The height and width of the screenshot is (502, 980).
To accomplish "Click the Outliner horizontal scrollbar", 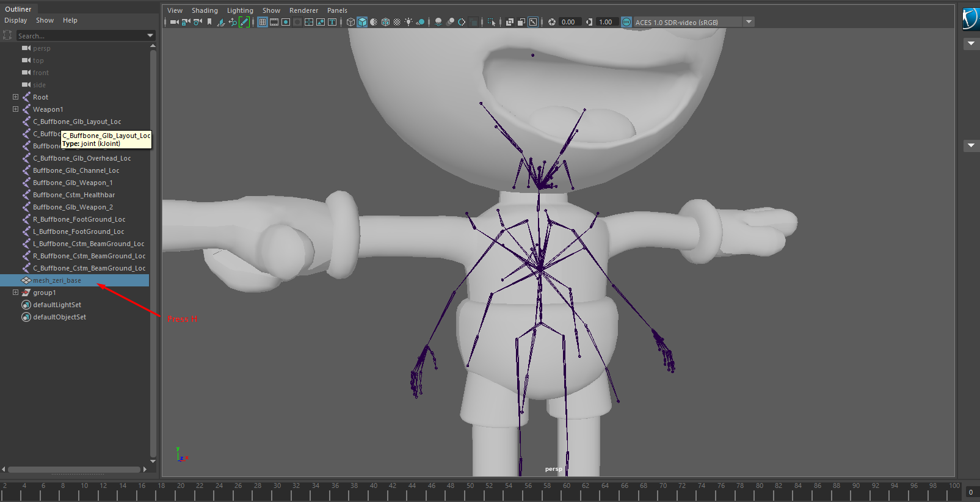I will pos(74,470).
